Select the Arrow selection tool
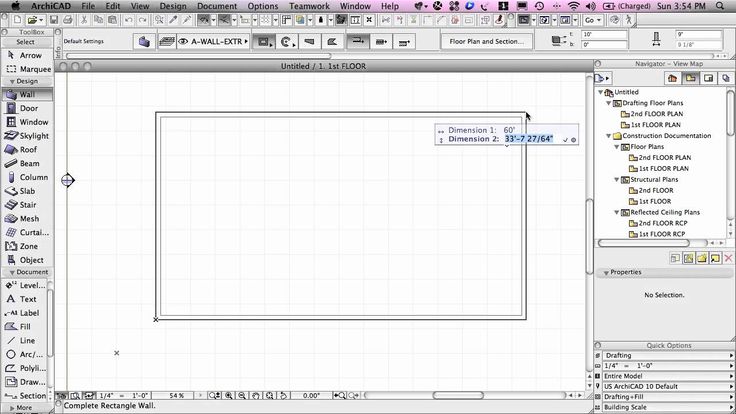The width and height of the screenshot is (736, 414). click(x=27, y=55)
